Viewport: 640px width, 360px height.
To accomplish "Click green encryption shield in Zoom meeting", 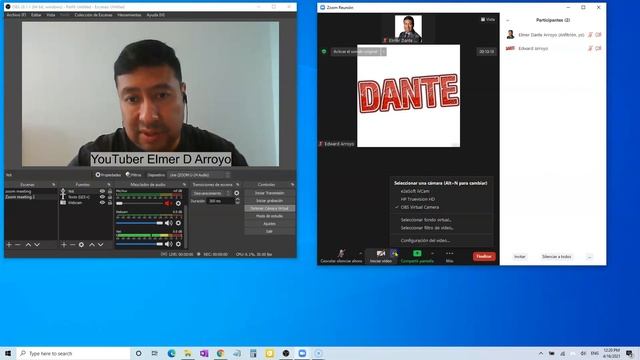I will [x=324, y=52].
